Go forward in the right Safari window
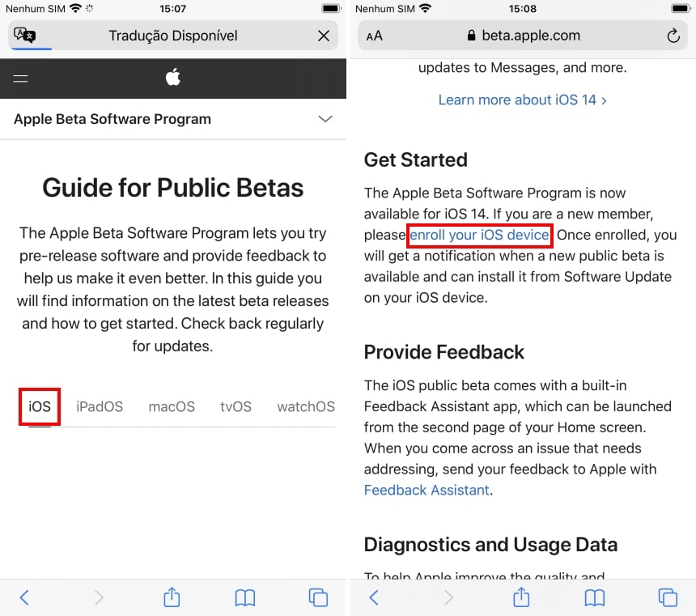Image resolution: width=696 pixels, height=616 pixels. click(449, 597)
